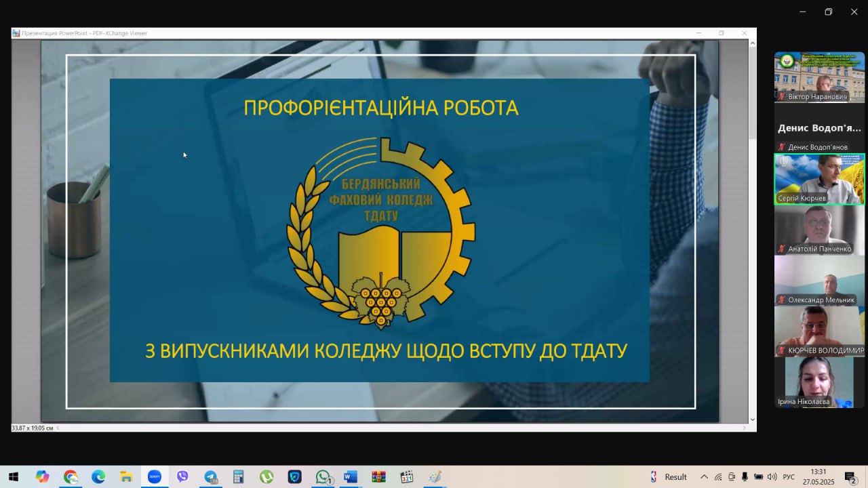The image size is (868, 488).
Task: Click the 33,87 x 19,05 см page size readout
Action: coord(33,428)
